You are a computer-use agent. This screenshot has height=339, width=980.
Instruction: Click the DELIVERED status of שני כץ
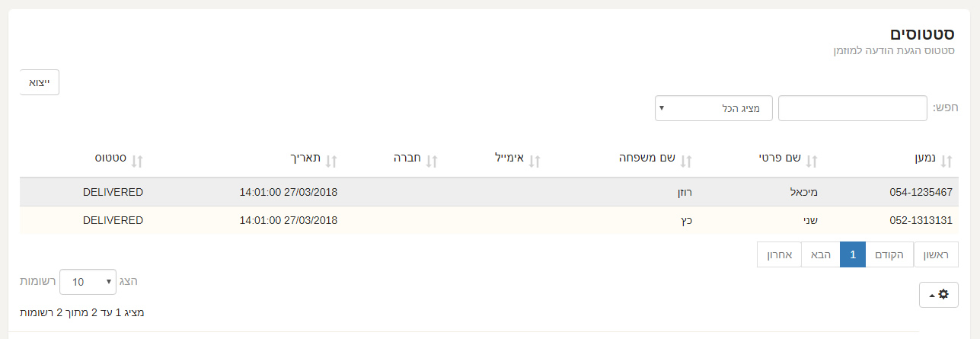[113, 220]
